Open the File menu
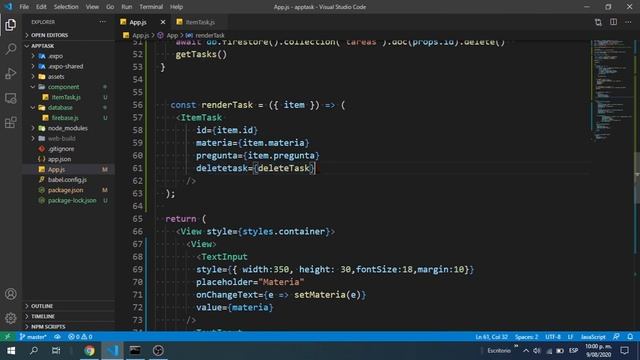Screen dimensions: 640x360 point(24,7)
